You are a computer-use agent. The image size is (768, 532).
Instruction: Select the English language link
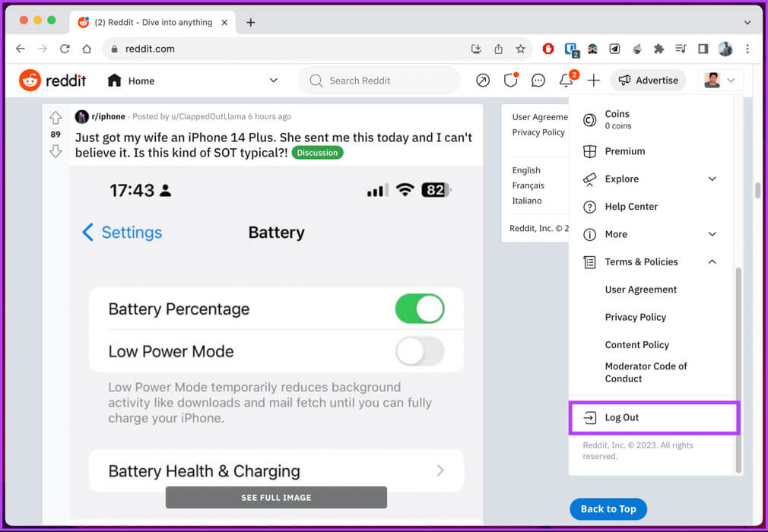526,170
